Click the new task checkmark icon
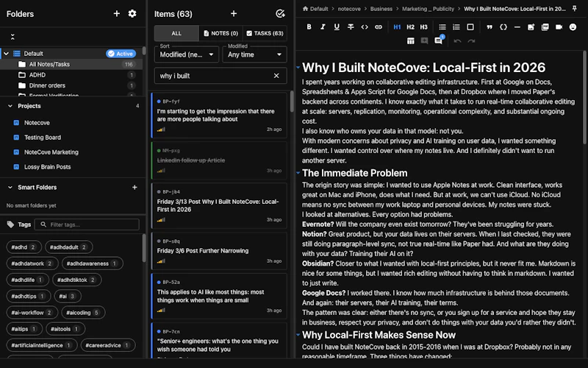The width and height of the screenshot is (588, 368). point(280,13)
